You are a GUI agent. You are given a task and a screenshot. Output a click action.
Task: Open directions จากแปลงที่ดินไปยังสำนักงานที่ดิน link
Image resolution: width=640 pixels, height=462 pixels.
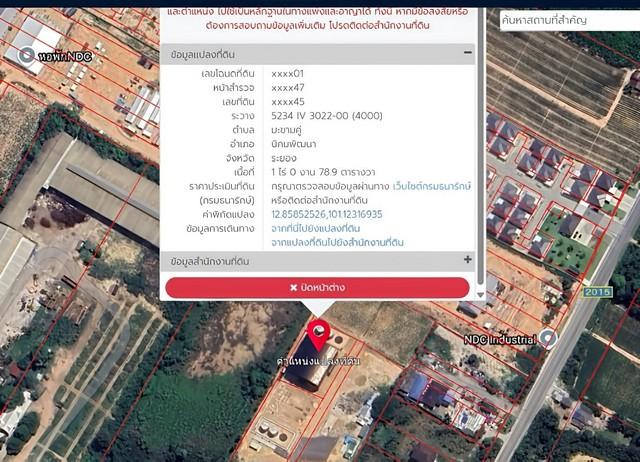(337, 243)
